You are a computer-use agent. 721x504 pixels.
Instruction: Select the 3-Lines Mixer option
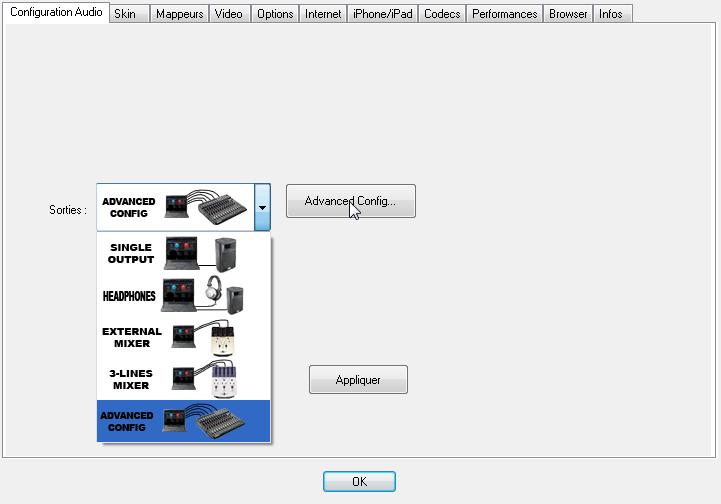[184, 379]
